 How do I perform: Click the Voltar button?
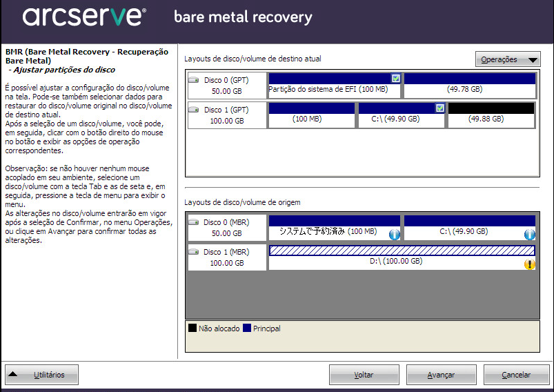point(364,375)
